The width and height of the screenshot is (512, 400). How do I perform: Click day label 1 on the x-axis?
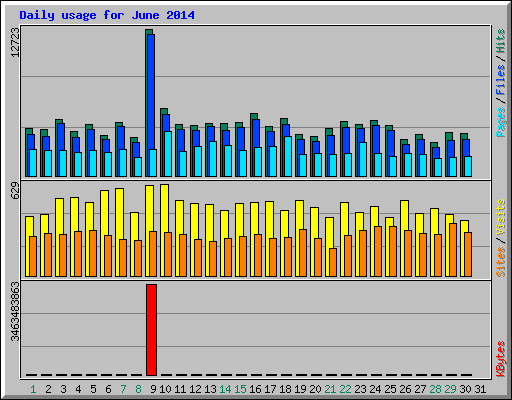33,389
